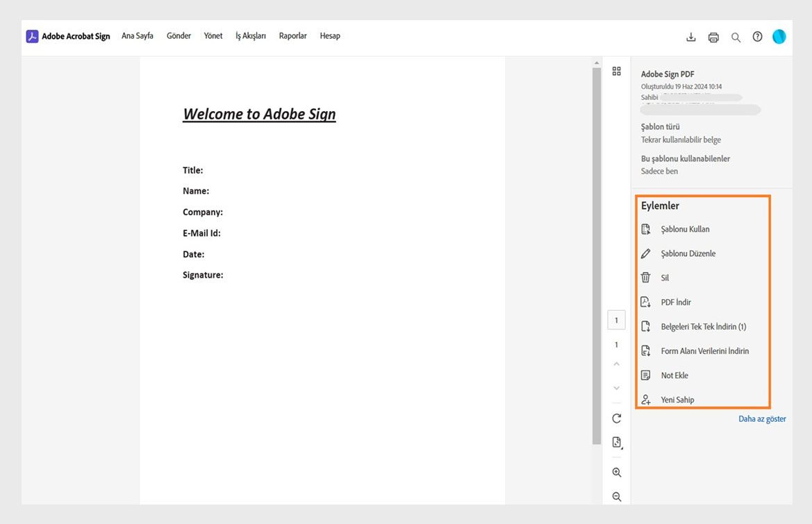Open the Gönder menu

(x=179, y=35)
